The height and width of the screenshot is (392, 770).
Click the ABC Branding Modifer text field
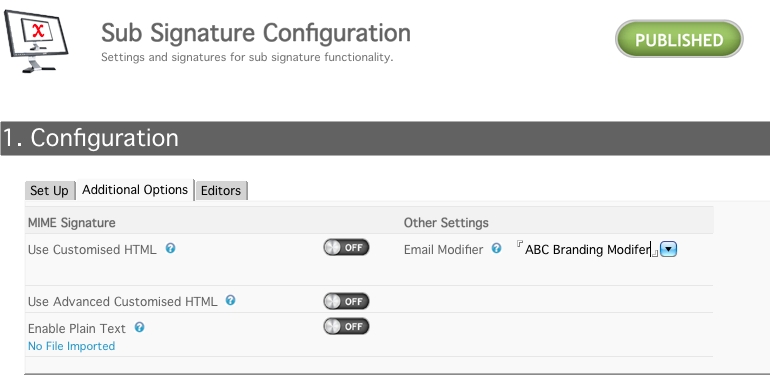coord(587,250)
